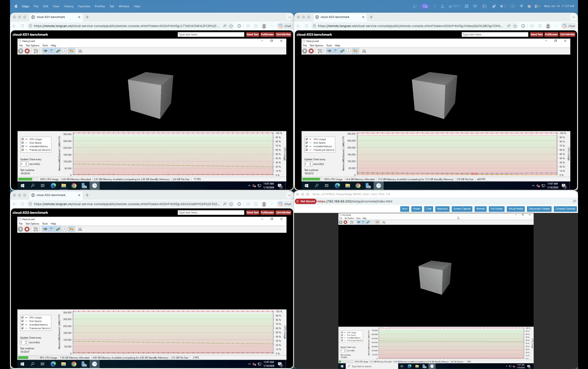588x369 pixels.
Task: Toggle green memory stick icon in cloud-XD2 HeavyLoad
Action: (58, 229)
